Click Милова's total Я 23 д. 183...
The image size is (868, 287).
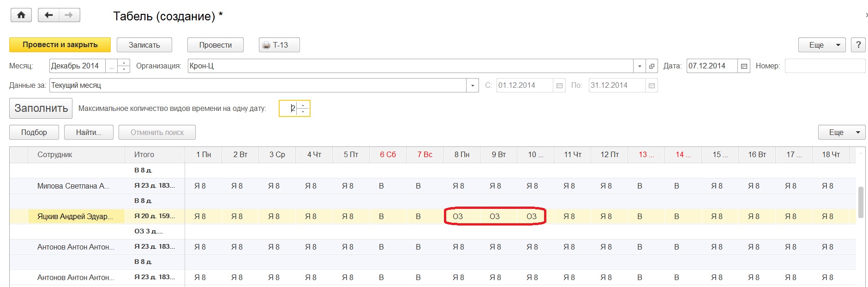[155, 186]
